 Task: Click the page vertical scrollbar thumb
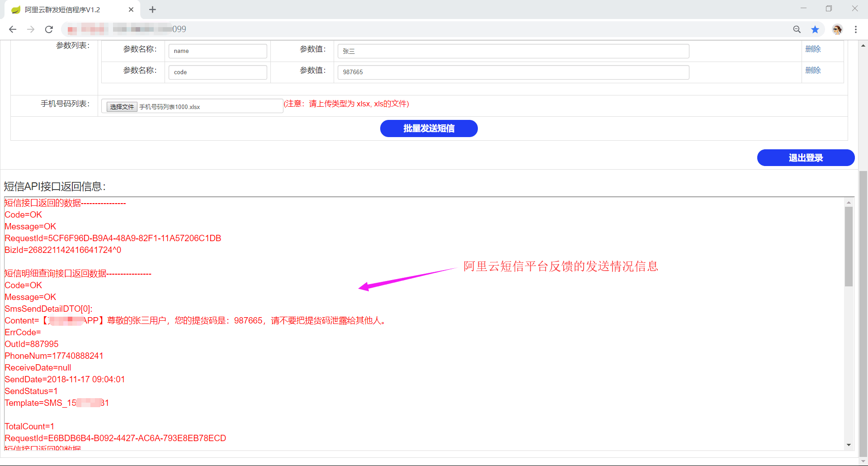pyautogui.click(x=863, y=314)
